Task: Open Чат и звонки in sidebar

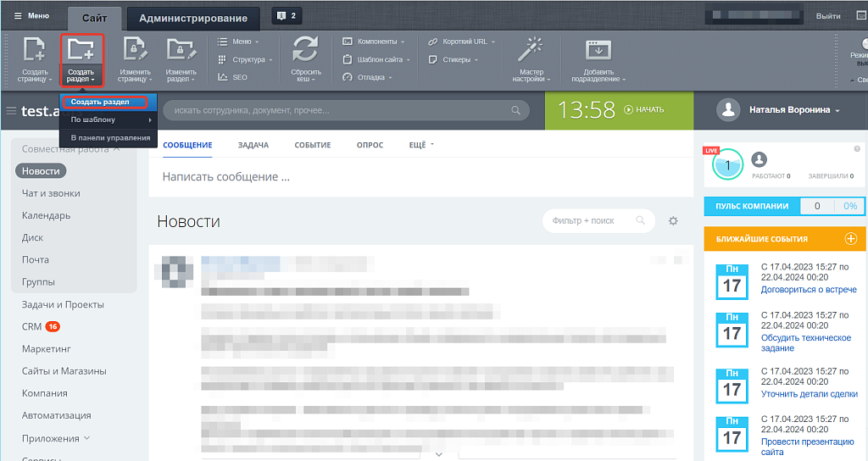Action: tap(51, 193)
